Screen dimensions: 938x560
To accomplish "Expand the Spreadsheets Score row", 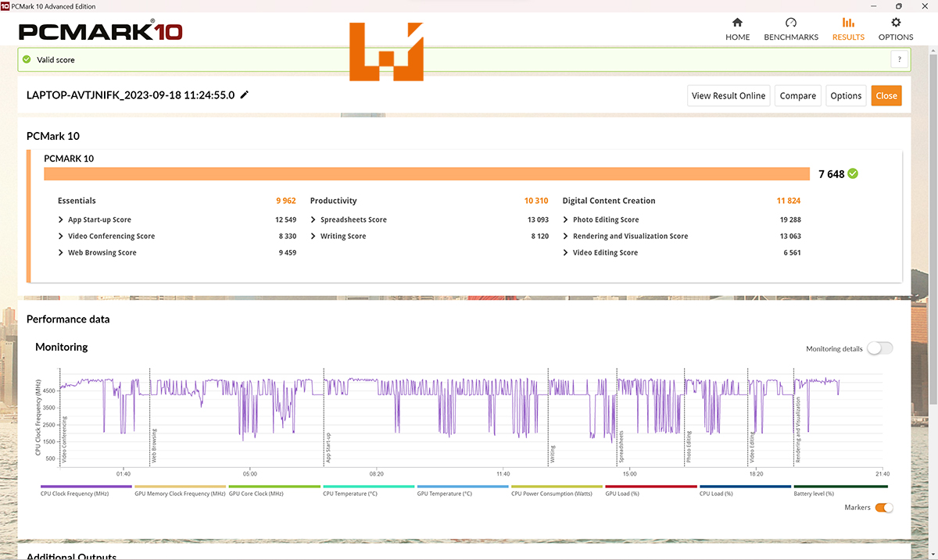I will pyautogui.click(x=313, y=219).
